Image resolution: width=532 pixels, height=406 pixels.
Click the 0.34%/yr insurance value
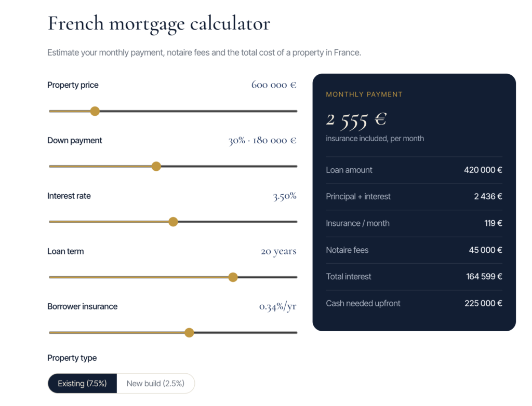[x=277, y=307]
